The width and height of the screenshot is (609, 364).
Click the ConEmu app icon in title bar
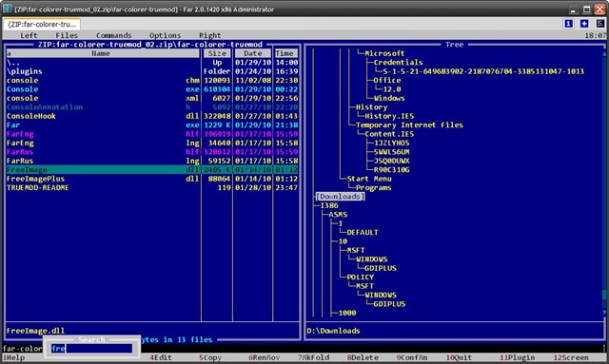pyautogui.click(x=7, y=9)
